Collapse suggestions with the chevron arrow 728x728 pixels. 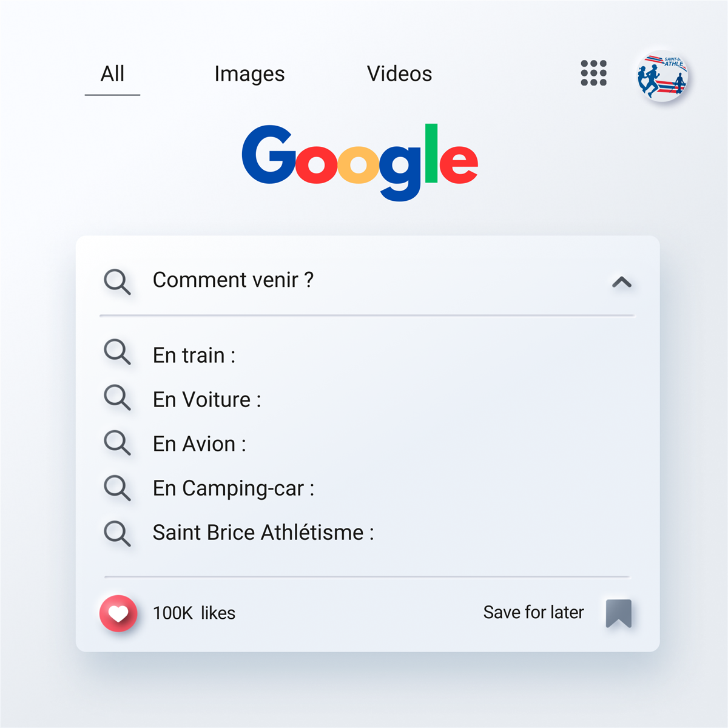point(622,282)
